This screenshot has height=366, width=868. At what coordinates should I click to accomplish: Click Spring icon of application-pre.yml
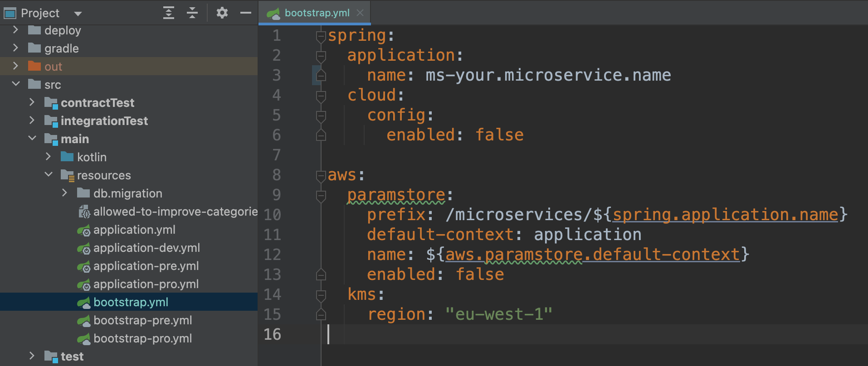[x=84, y=266]
